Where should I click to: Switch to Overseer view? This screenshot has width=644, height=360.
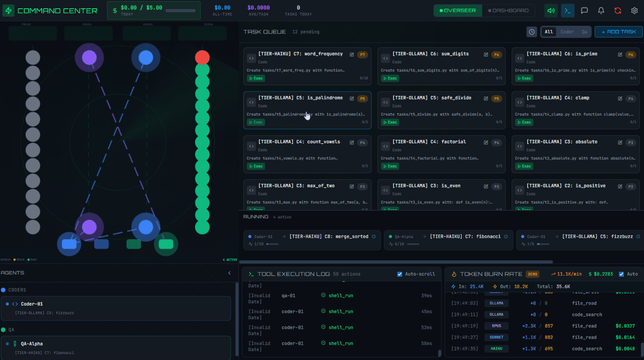[458, 11]
